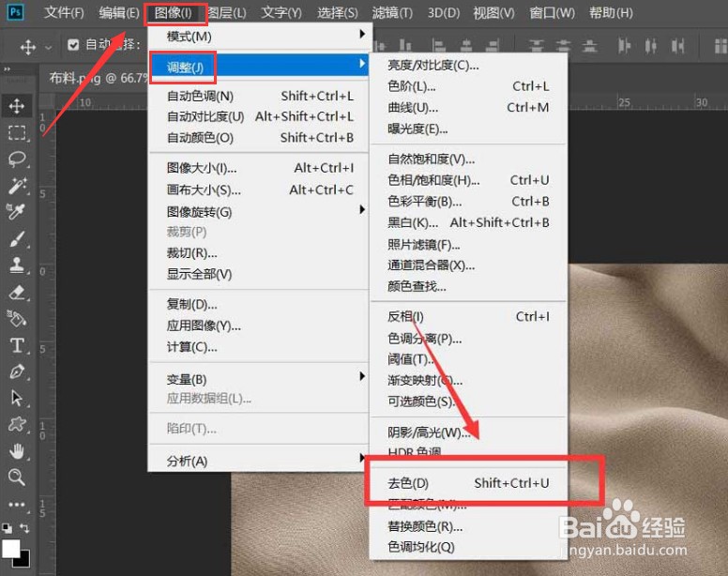This screenshot has height=576, width=728.
Task: Open the 3D(D) menu
Action: (444, 13)
